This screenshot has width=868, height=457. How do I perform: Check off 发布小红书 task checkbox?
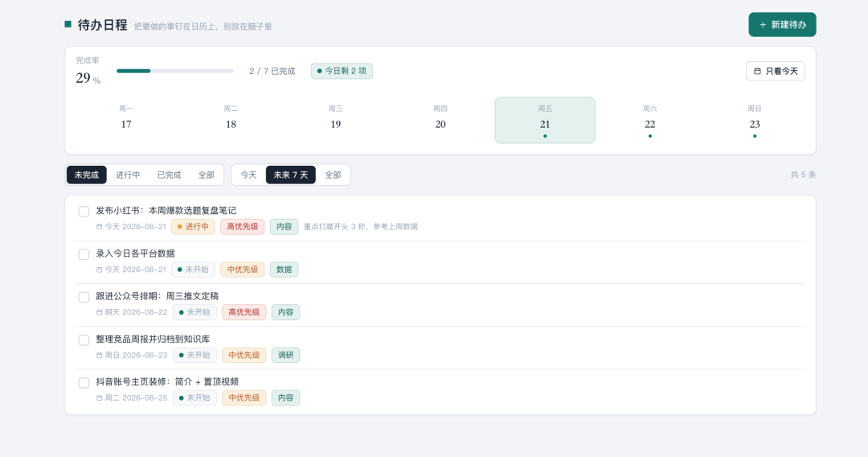(84, 212)
